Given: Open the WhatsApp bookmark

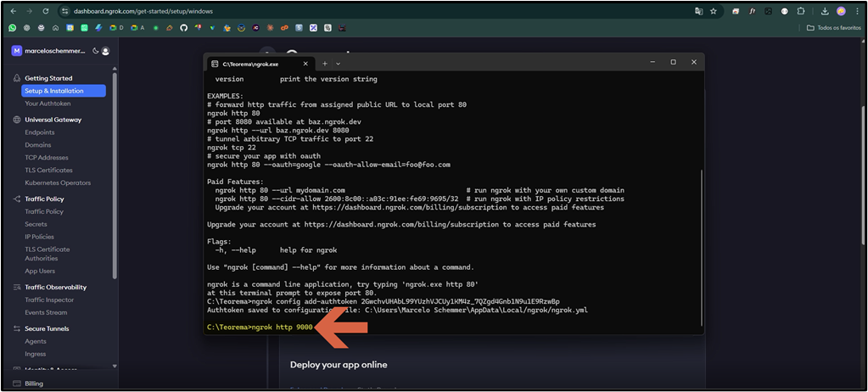Looking at the screenshot, I should (13, 28).
